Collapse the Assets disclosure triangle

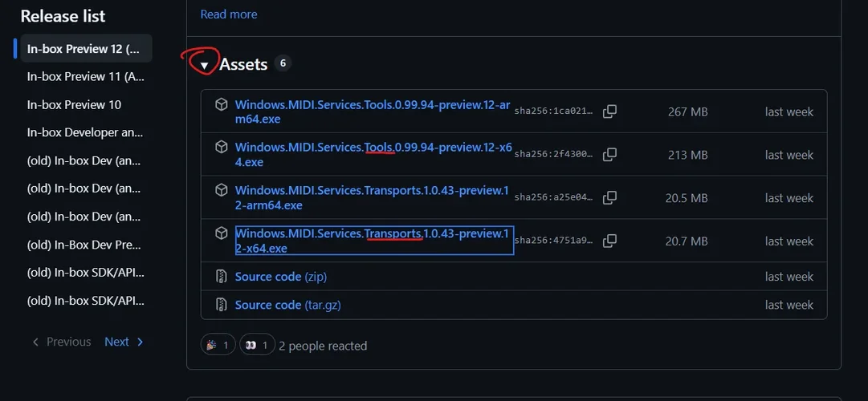204,65
